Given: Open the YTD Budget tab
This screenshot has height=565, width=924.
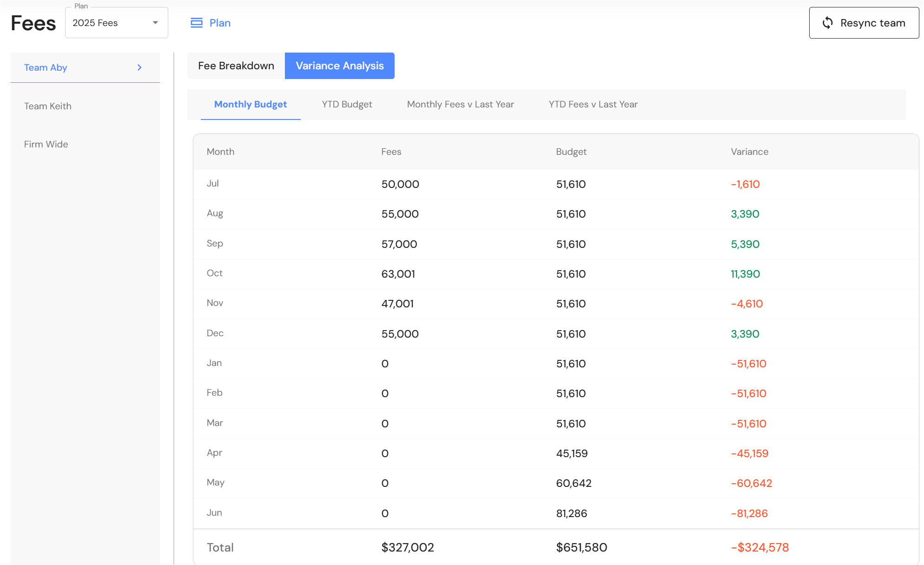Looking at the screenshot, I should pos(347,104).
